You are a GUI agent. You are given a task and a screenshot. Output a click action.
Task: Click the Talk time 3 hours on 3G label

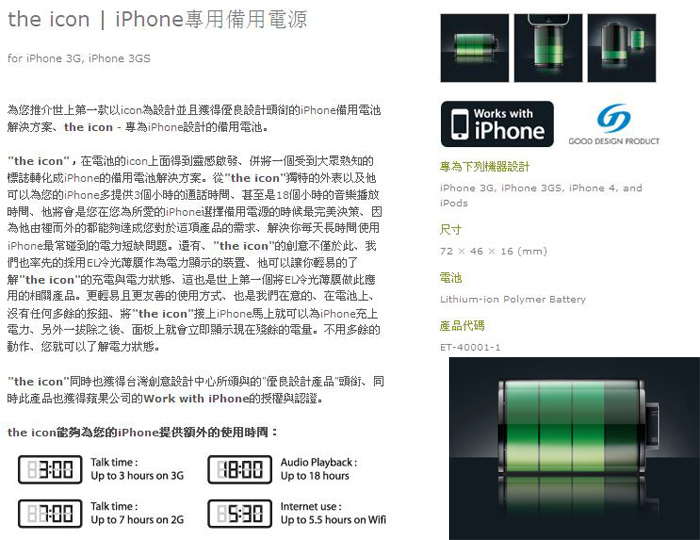click(137, 469)
